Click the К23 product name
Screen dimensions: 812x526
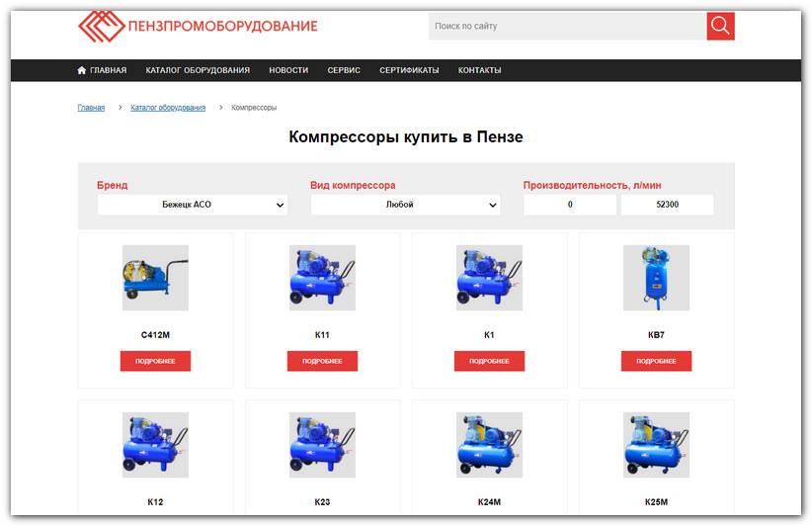pyautogui.click(x=322, y=502)
